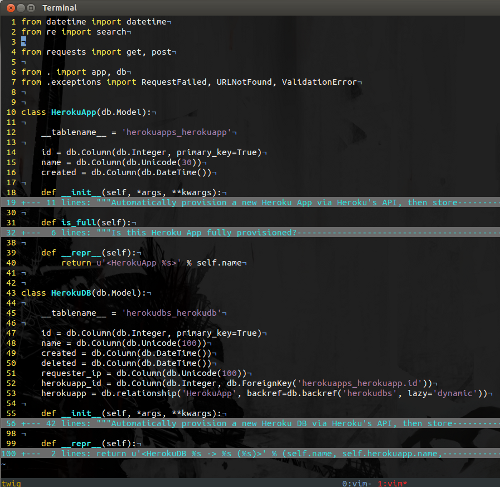
Task: Click the Terminal title text
Action: (x=59, y=8)
